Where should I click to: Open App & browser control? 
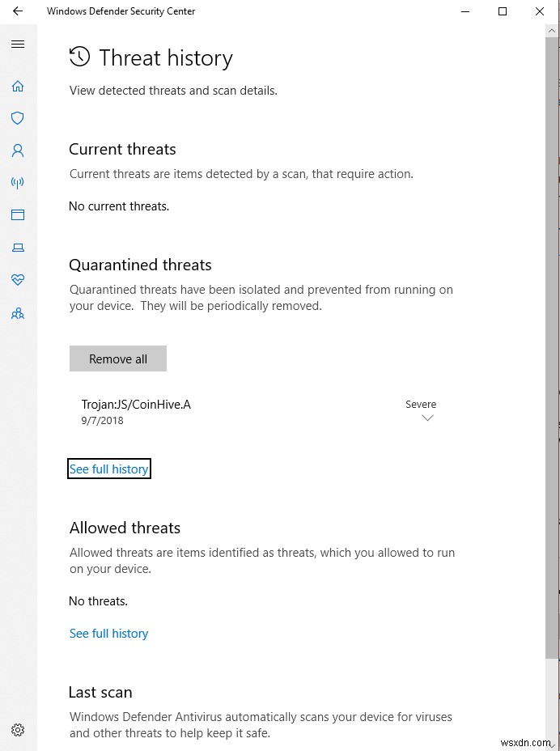(18, 214)
